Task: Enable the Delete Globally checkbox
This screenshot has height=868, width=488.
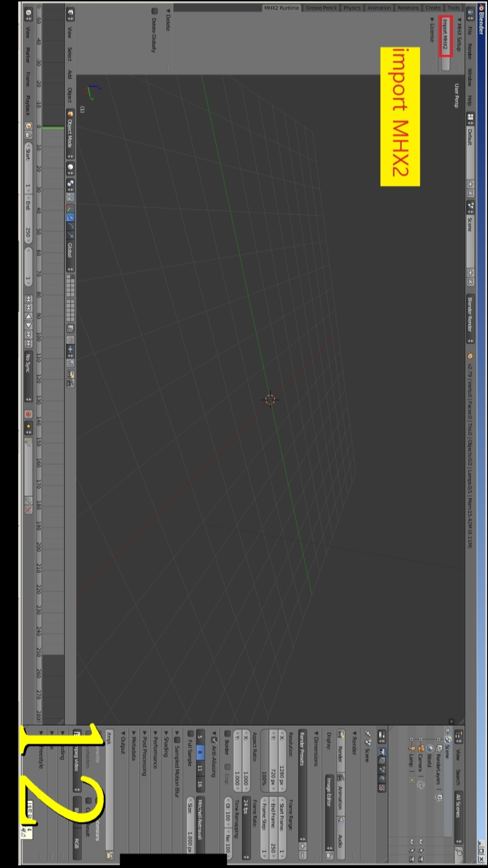Action: [155, 11]
